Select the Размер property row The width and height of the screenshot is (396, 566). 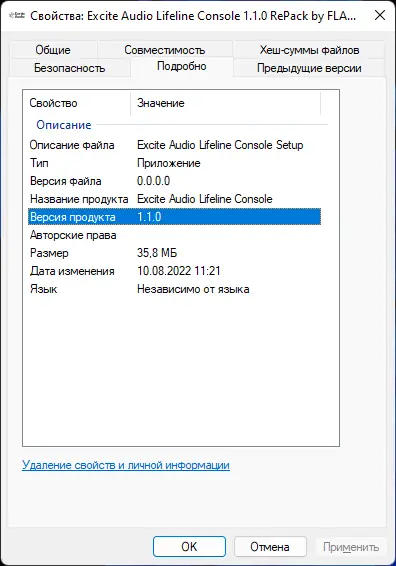pos(174,253)
